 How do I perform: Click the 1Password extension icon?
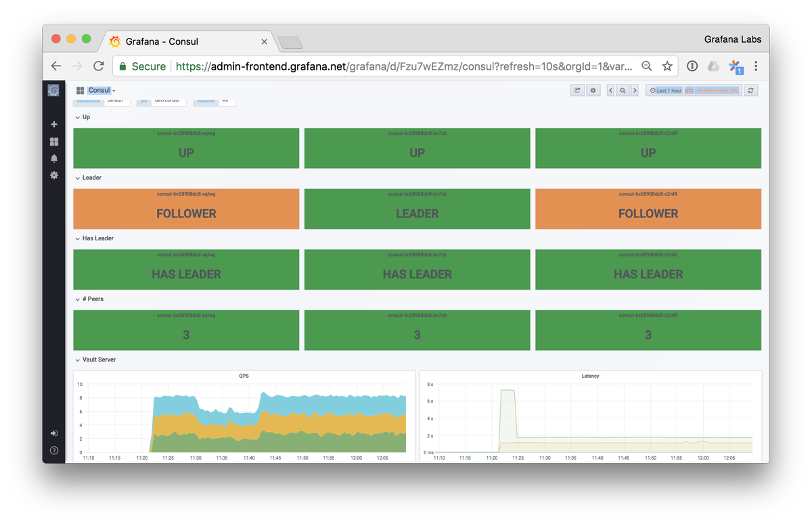pos(692,66)
